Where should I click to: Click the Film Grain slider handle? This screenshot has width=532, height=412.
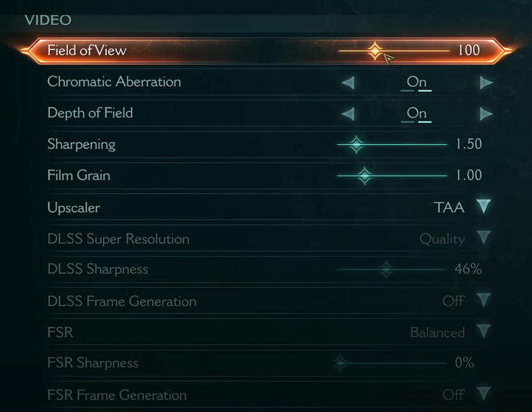coord(364,175)
